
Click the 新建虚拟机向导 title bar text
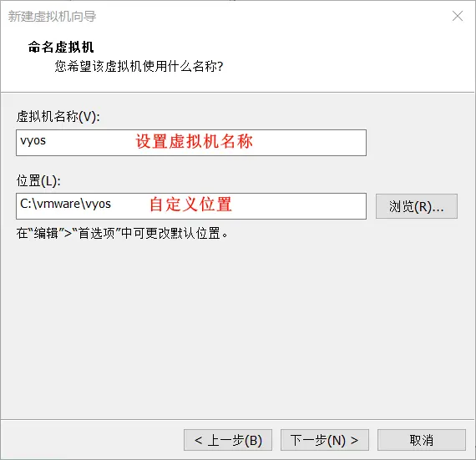52,17
